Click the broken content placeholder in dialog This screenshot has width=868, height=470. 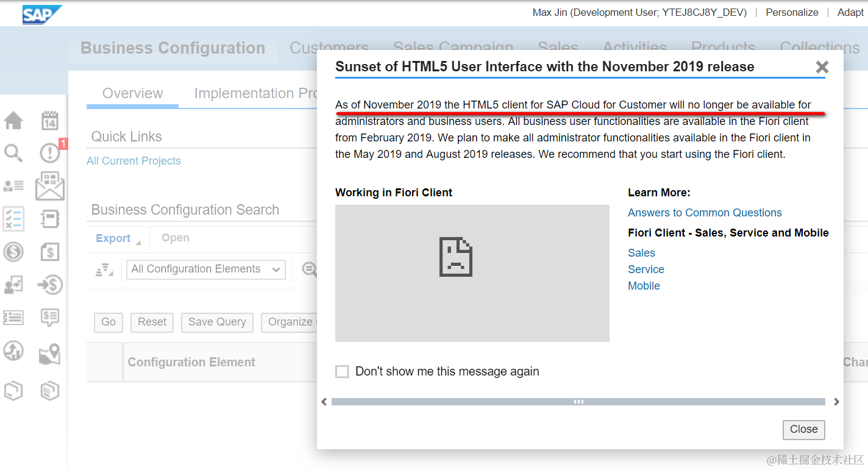tap(472, 273)
